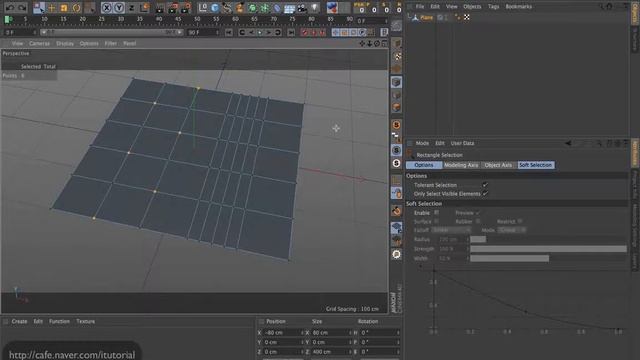Click Render to Picture Viewer icon
Image resolution: width=640 pixels, height=360 pixels.
[173, 8]
